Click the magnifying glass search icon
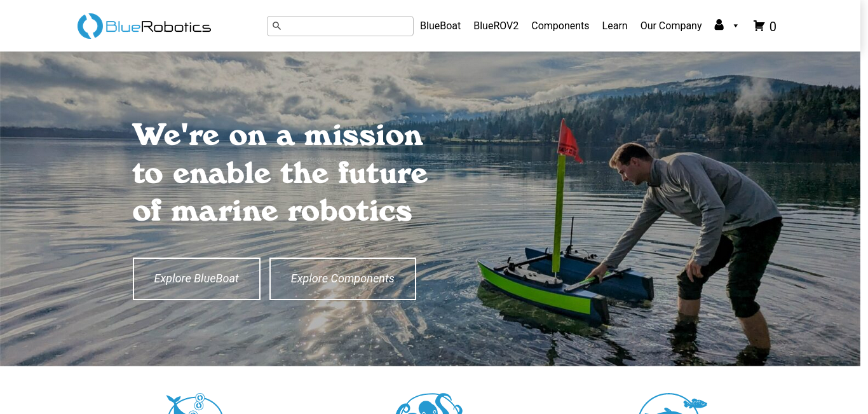The width and height of the screenshot is (868, 414). pos(276,26)
